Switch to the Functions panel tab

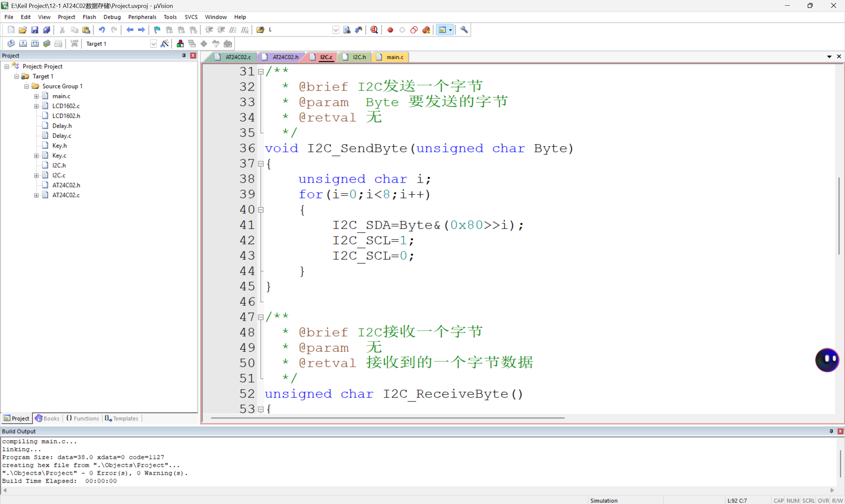(x=83, y=419)
